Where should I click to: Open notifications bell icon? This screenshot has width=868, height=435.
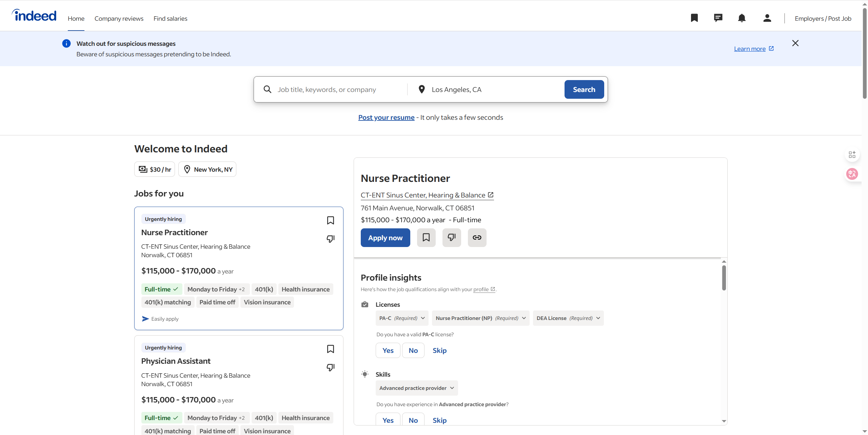point(742,18)
